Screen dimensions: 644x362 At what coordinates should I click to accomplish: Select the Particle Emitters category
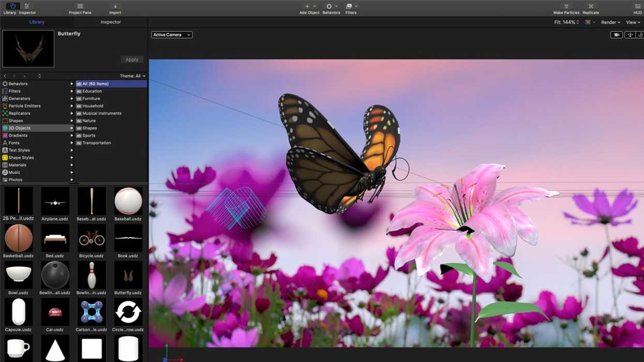(x=38, y=105)
